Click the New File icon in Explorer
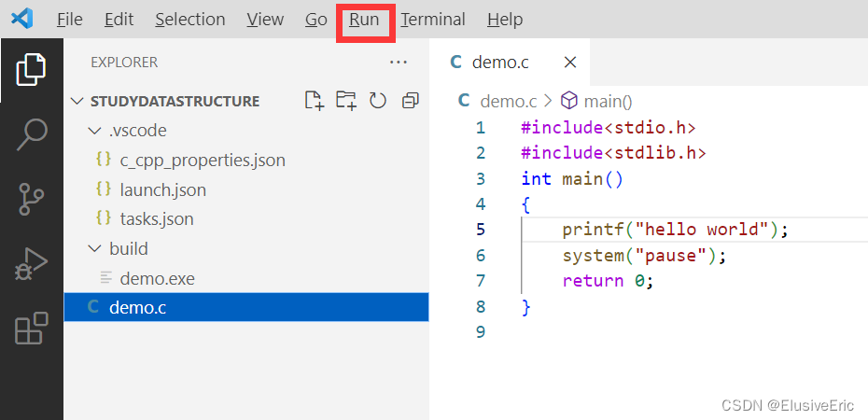868x420 pixels. [315, 101]
